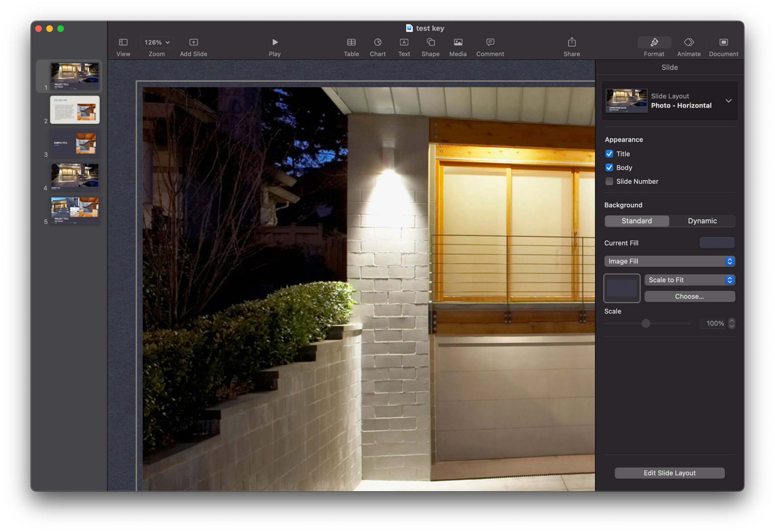Disable the Title checkbox
775x532 pixels.
point(609,154)
